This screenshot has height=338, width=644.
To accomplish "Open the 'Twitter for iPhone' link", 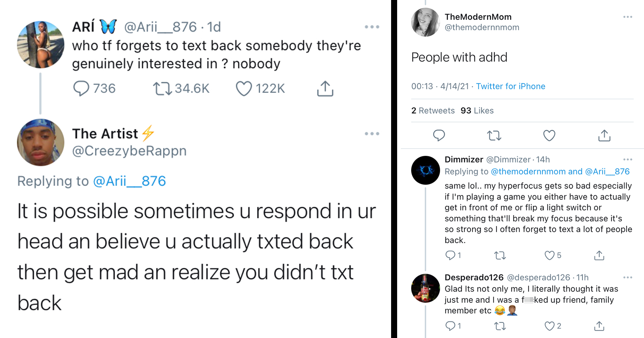I will (511, 87).
